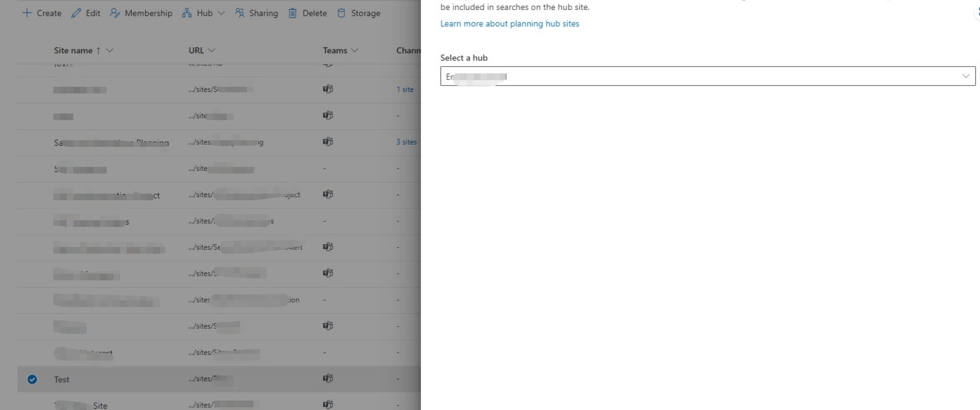
Task: Expand the Hub menu in the toolbar
Action: 203,13
